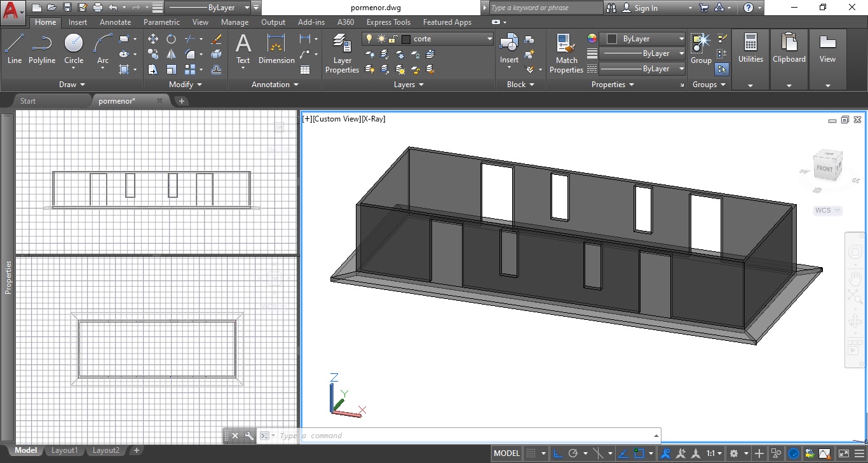Click the Plot (print) icon

98,8
